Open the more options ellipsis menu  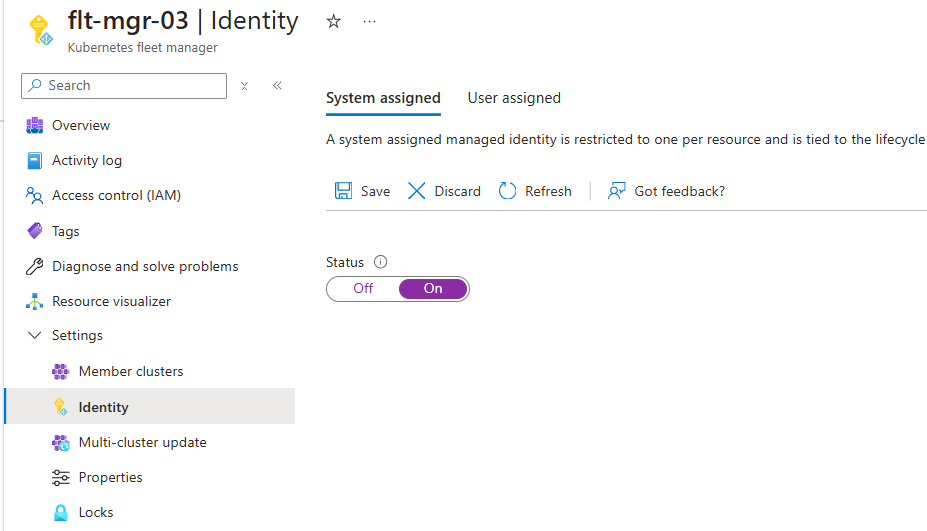[x=370, y=21]
